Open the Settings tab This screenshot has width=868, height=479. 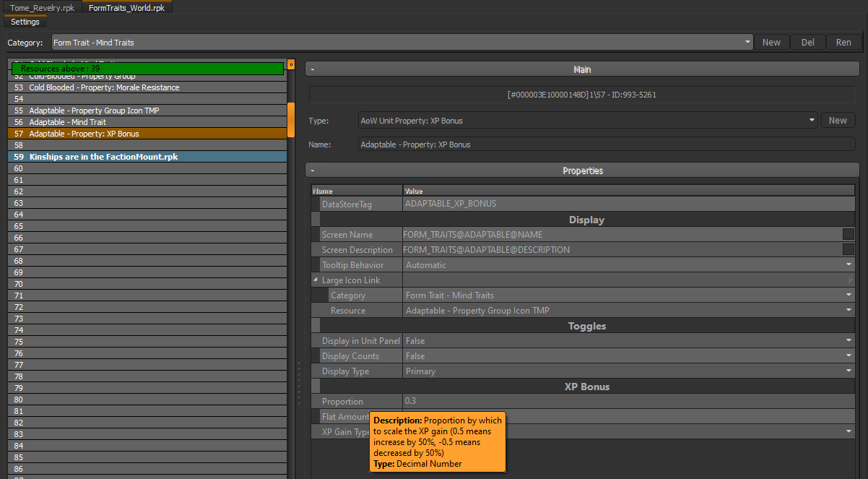pyautogui.click(x=25, y=22)
